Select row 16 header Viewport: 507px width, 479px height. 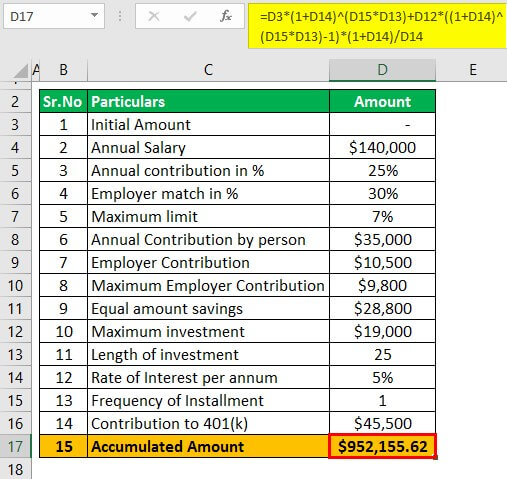click(x=15, y=423)
